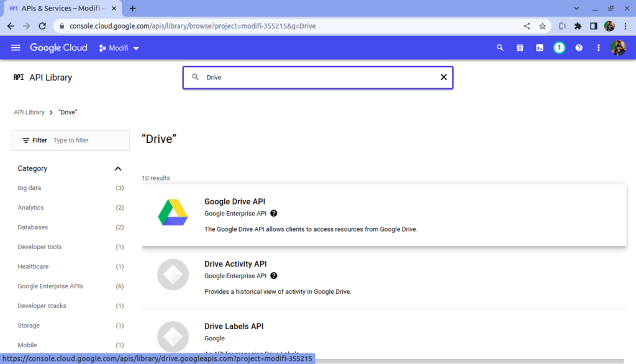Clear the Drive search with X icon
The width and height of the screenshot is (636, 364).
coord(443,78)
